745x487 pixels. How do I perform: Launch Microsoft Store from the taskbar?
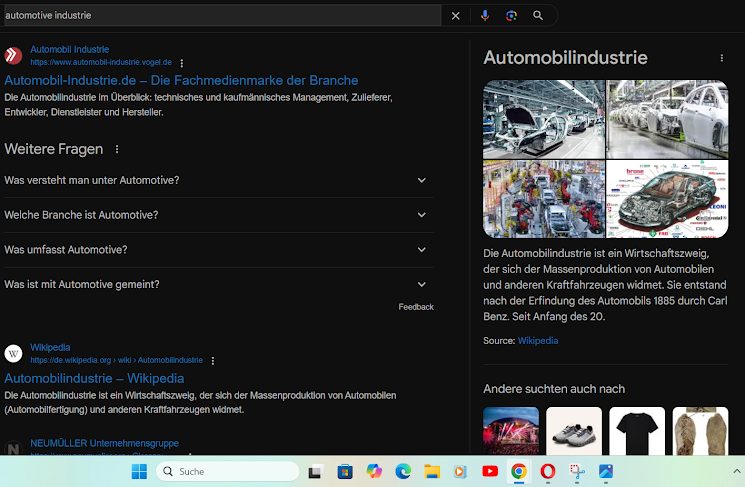coord(345,472)
